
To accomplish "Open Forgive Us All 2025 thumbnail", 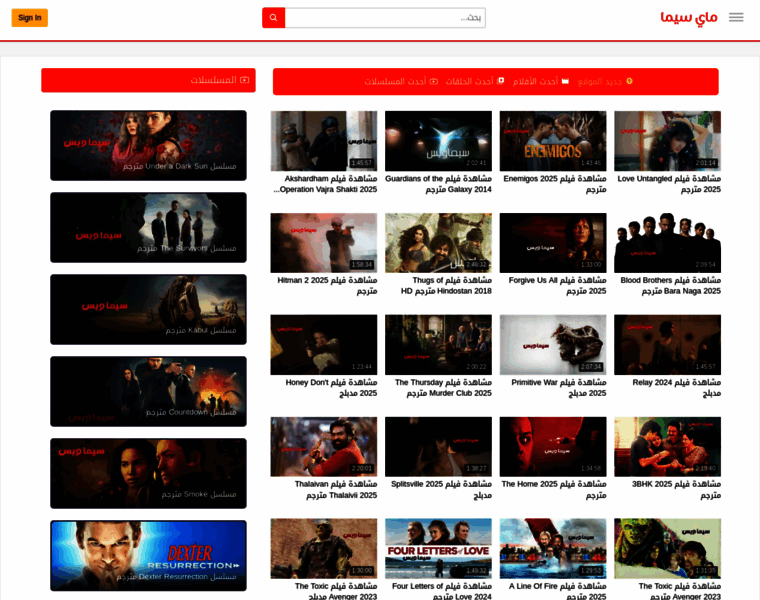I will pos(553,243).
